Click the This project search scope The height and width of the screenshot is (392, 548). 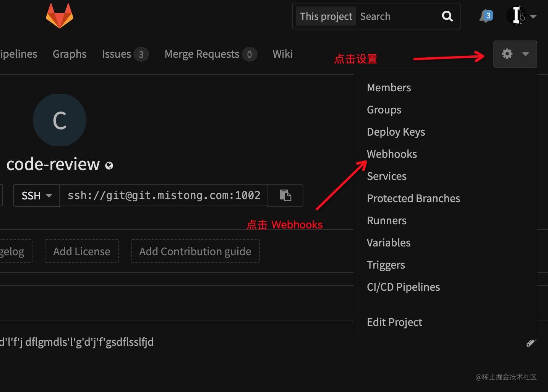click(x=326, y=16)
